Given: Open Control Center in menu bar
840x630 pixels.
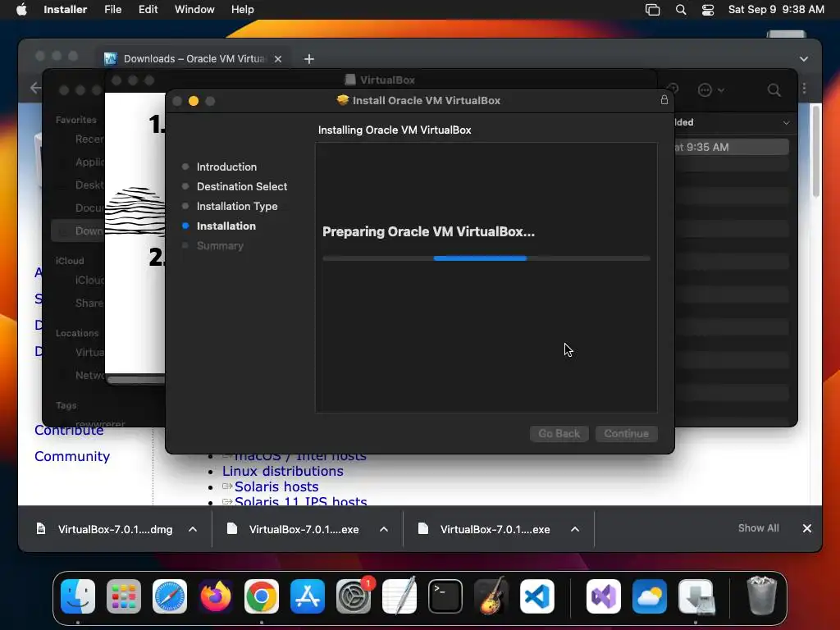Looking at the screenshot, I should pyautogui.click(x=708, y=10).
